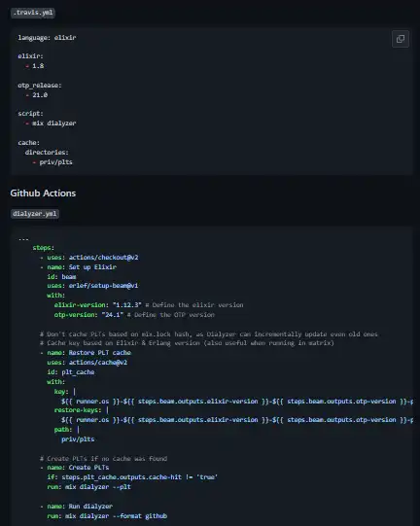Click 'priv/plts' under path

tap(78, 439)
